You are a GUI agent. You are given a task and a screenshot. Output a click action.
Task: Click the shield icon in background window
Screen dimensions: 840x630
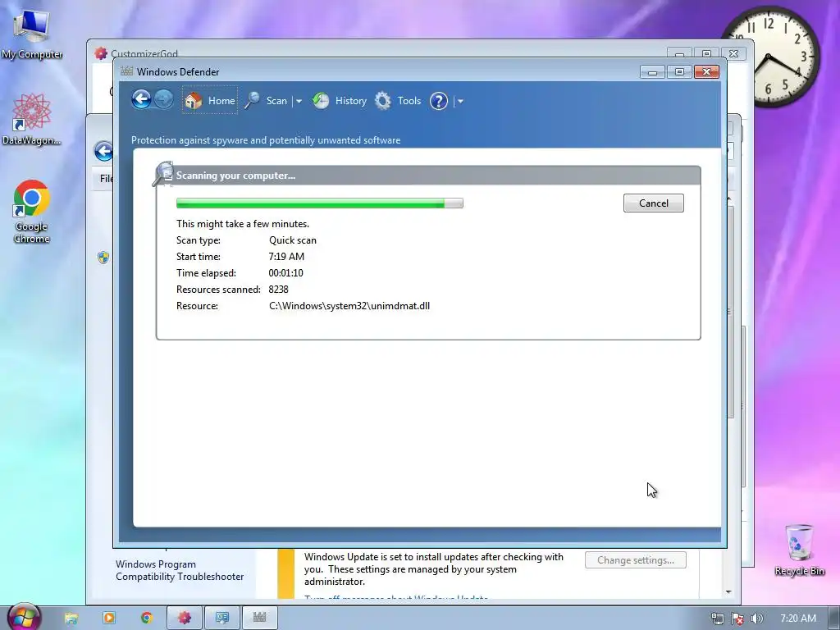pyautogui.click(x=103, y=258)
